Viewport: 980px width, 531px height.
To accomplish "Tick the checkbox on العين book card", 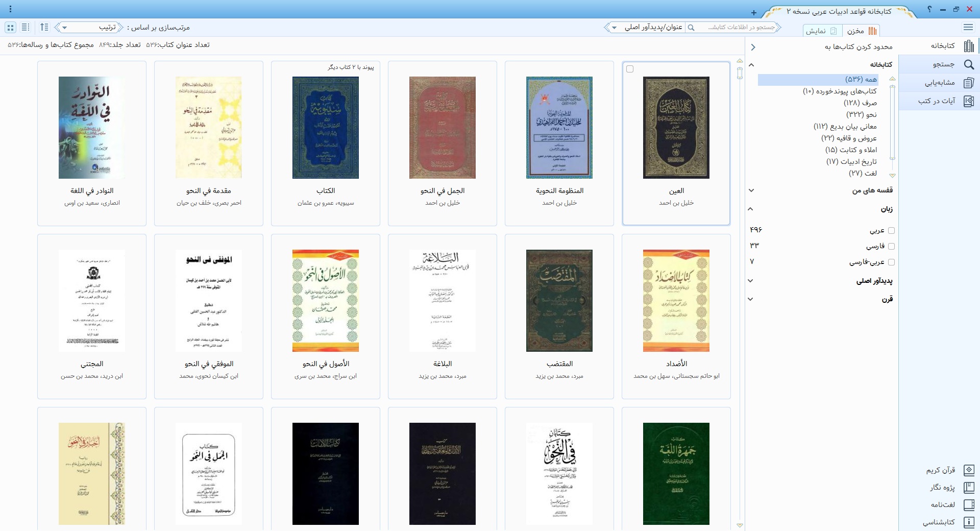I will (x=630, y=69).
